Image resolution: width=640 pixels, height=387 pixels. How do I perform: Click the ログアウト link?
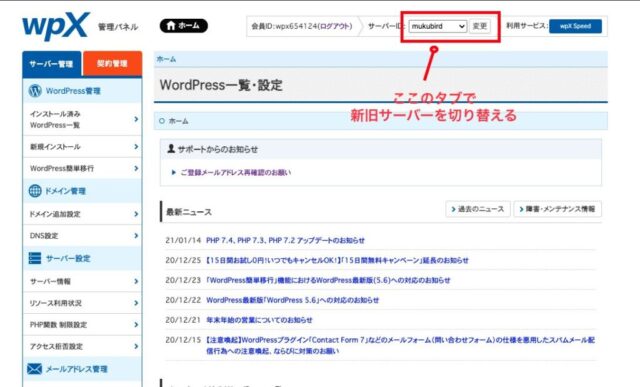click(x=335, y=26)
